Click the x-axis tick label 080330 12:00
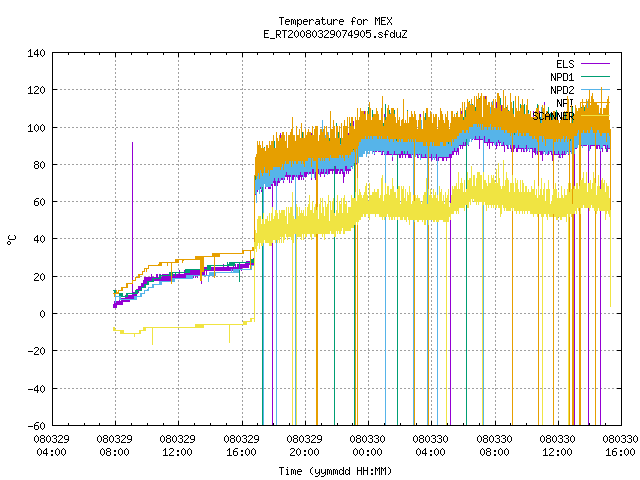The height and width of the screenshot is (480, 640). 557,446
